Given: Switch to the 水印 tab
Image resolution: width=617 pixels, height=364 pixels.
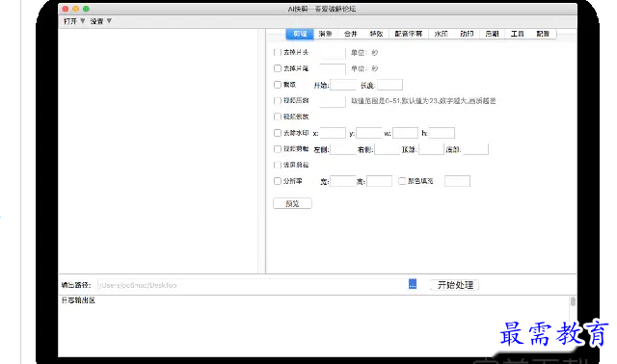Looking at the screenshot, I should pyautogui.click(x=441, y=34).
